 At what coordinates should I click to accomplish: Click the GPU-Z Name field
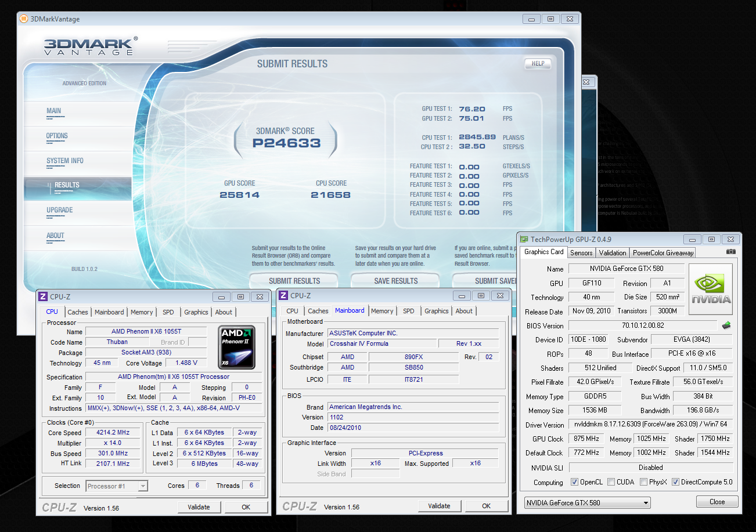(x=626, y=269)
